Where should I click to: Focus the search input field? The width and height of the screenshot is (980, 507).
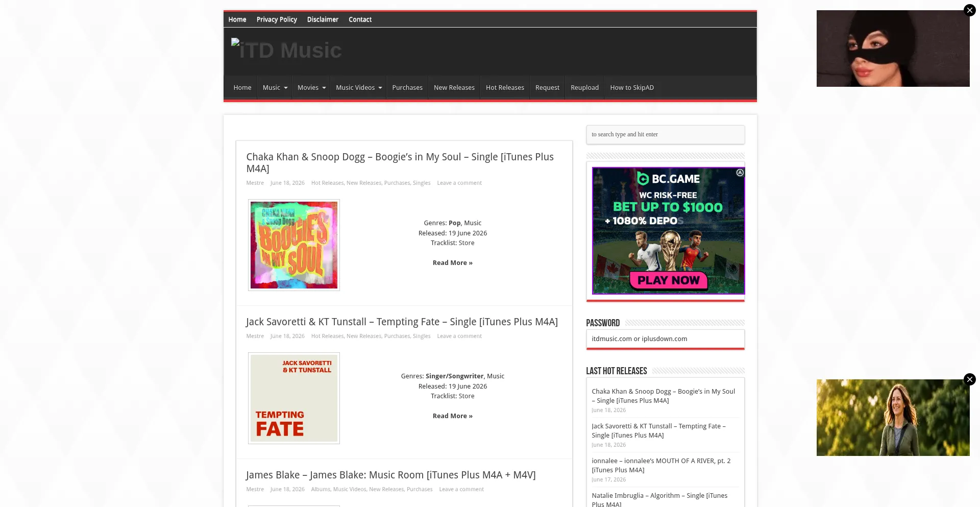[x=666, y=135]
